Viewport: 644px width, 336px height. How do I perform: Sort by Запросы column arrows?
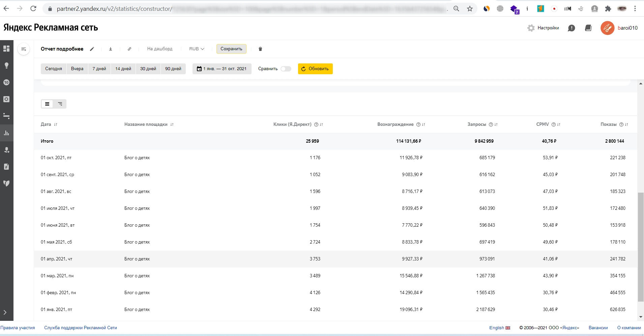[x=496, y=124]
